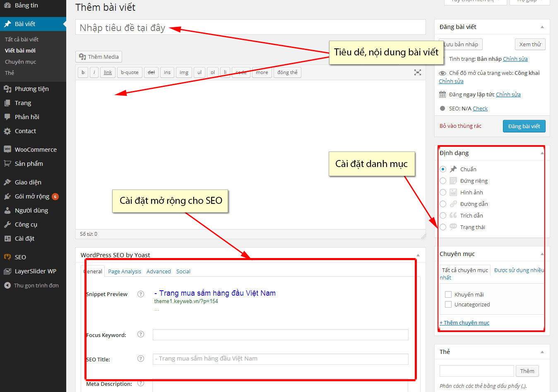
Task: Open the SEO sidebar menu
Action: click(x=33, y=257)
